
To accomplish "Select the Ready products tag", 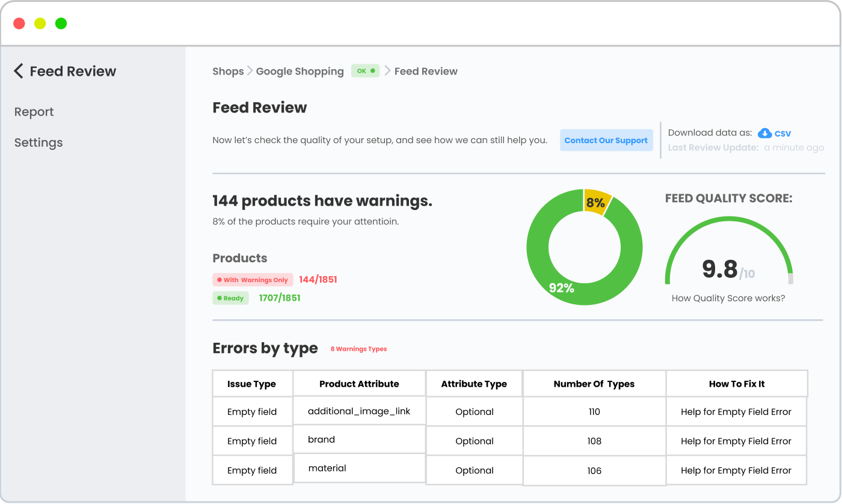I will coord(230,298).
